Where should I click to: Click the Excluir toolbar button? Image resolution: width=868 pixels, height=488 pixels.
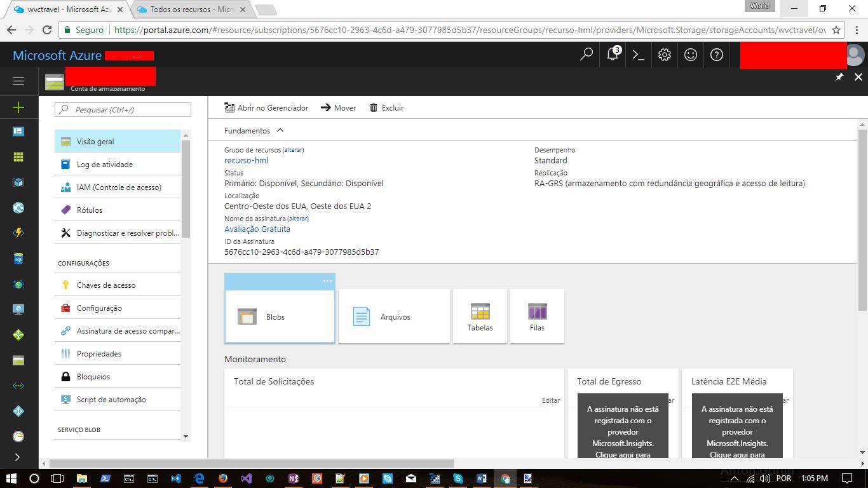click(386, 108)
